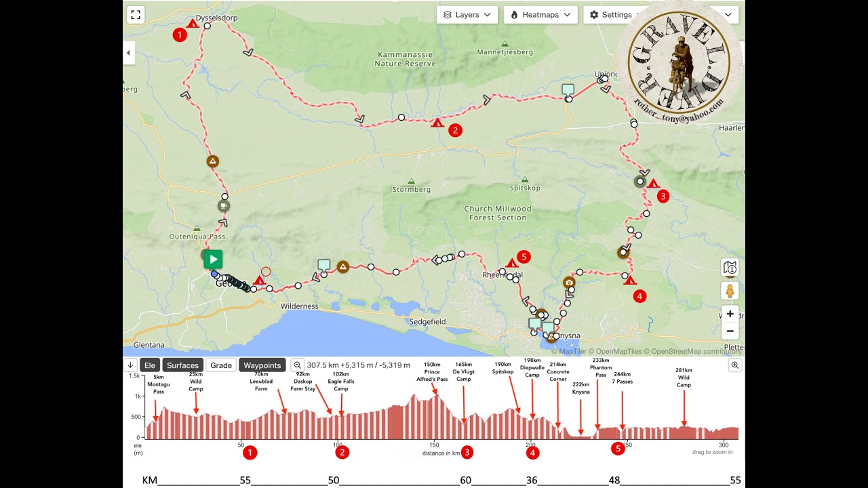868x488 pixels.
Task: Toggle Waypoints on the elevation profile
Action: (x=262, y=365)
